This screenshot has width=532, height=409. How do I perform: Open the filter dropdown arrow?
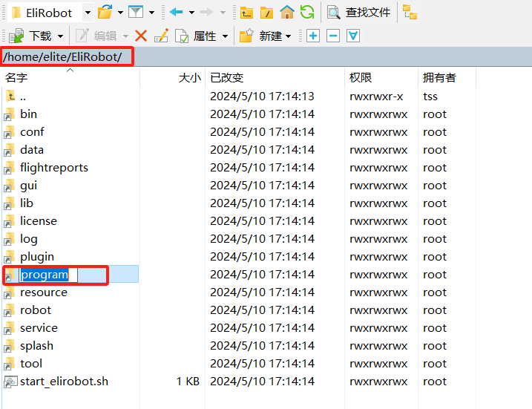pyautogui.click(x=151, y=13)
